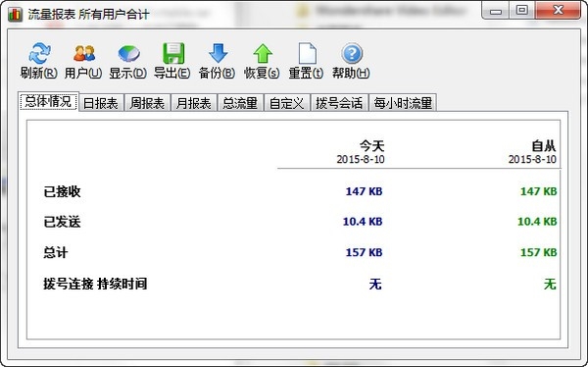Click the Backup (备份) blue arrow icon
The image size is (588, 367).
[x=218, y=53]
